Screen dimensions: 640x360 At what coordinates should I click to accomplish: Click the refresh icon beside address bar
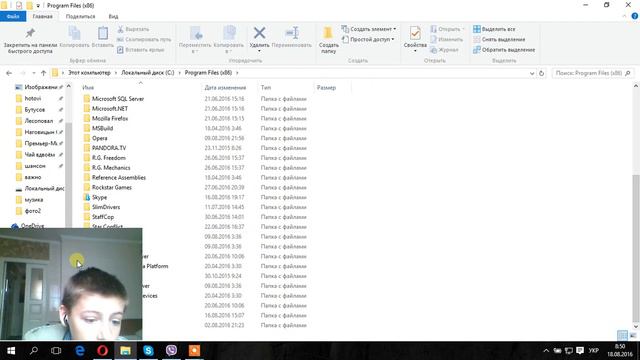tap(541, 73)
